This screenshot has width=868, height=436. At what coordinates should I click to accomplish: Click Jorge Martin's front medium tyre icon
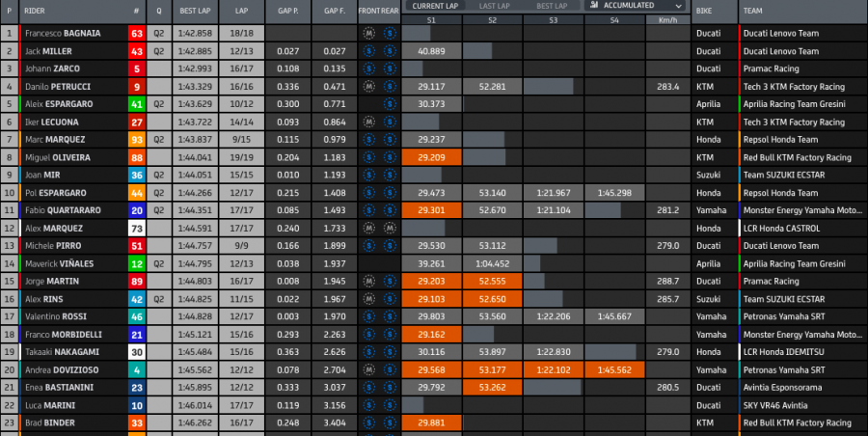pyautogui.click(x=369, y=281)
